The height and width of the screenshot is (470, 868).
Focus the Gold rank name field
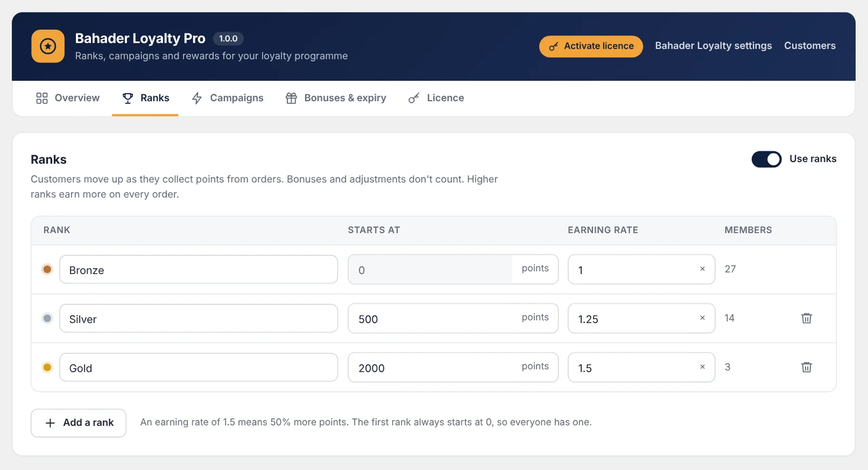click(199, 367)
